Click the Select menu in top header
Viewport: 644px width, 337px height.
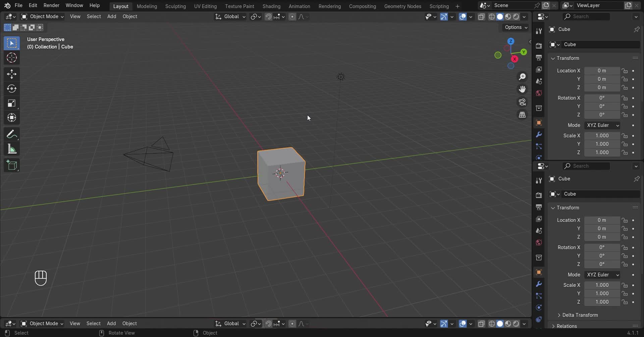94,16
